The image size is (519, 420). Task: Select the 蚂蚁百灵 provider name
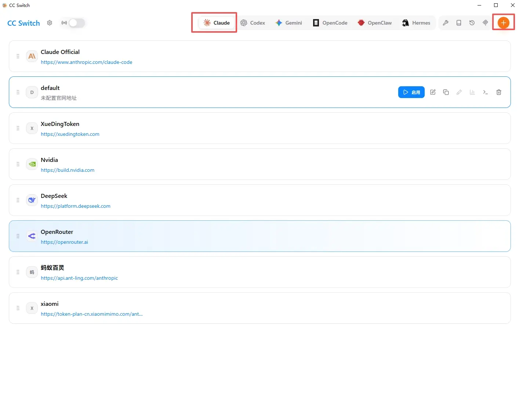[x=52, y=268]
